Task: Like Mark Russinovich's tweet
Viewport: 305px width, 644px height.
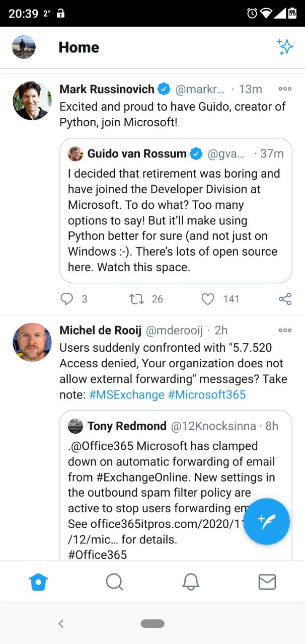Action: point(208,299)
